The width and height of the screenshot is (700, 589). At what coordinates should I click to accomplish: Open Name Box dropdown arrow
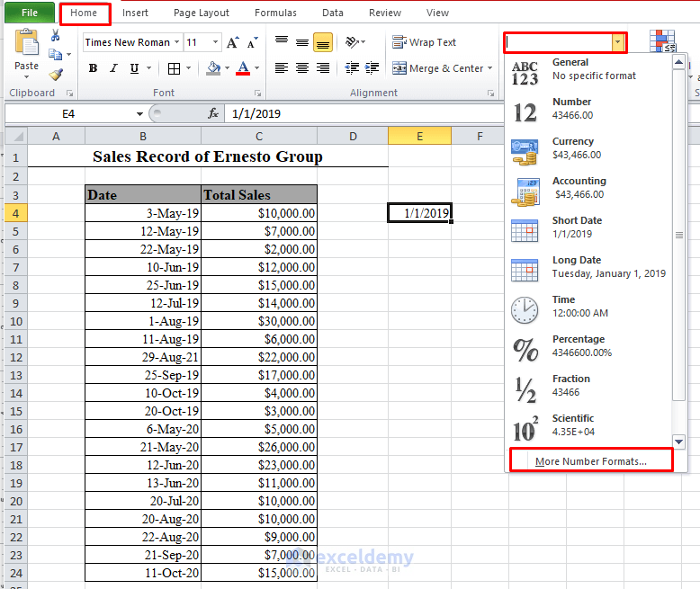pyautogui.click(x=139, y=114)
